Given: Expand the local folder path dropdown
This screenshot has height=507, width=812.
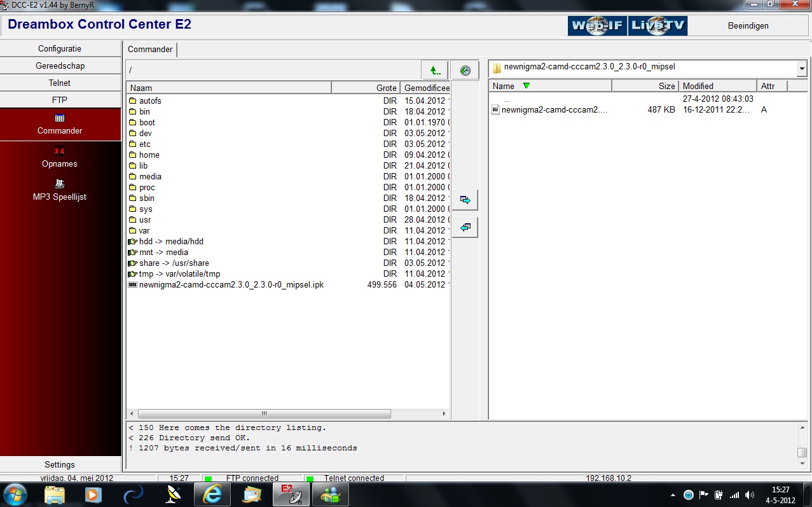Looking at the screenshot, I should coord(802,68).
